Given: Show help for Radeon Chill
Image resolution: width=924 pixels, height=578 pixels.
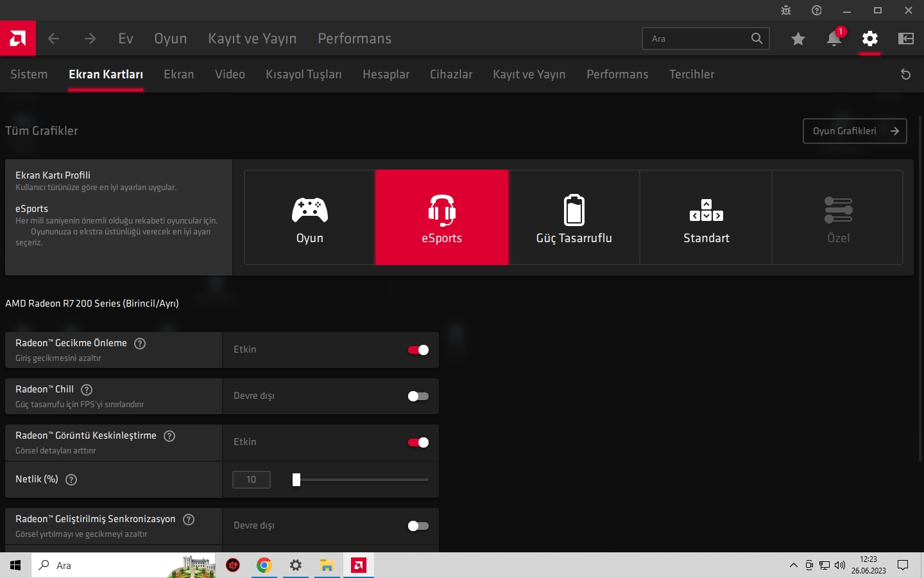Looking at the screenshot, I should [87, 390].
